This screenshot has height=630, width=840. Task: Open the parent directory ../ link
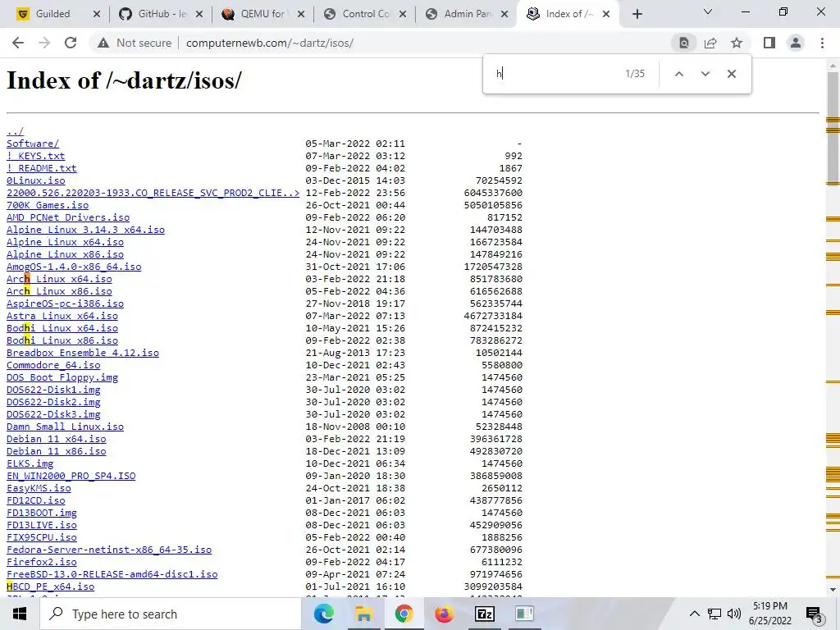click(x=15, y=131)
